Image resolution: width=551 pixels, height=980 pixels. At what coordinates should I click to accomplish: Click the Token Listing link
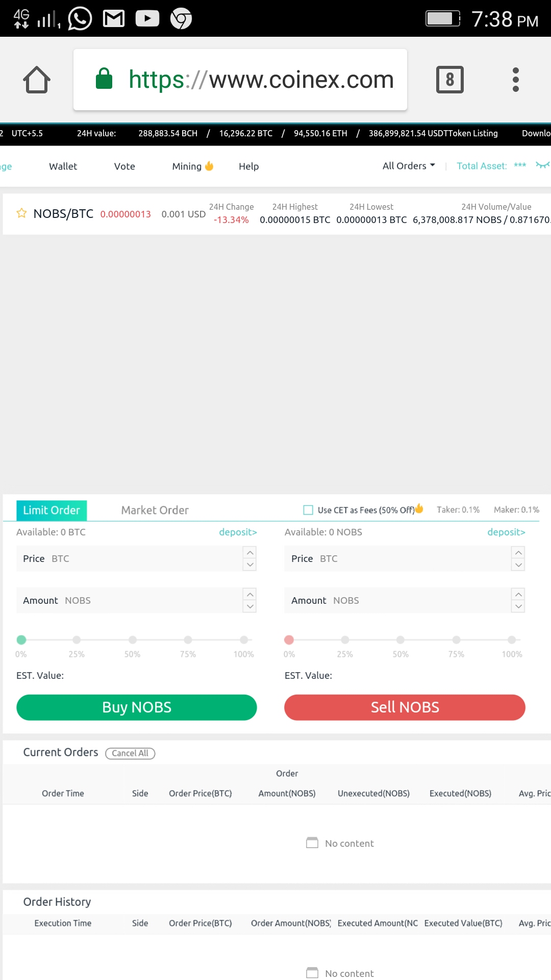tap(473, 133)
